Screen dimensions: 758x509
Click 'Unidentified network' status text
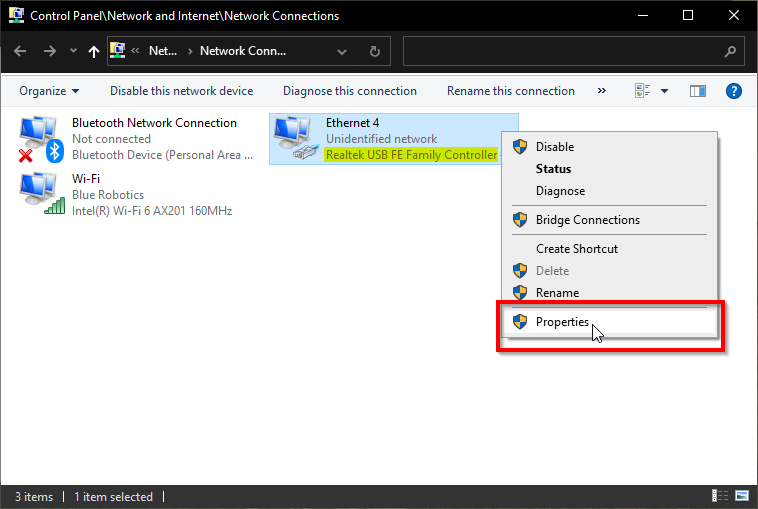click(x=381, y=139)
